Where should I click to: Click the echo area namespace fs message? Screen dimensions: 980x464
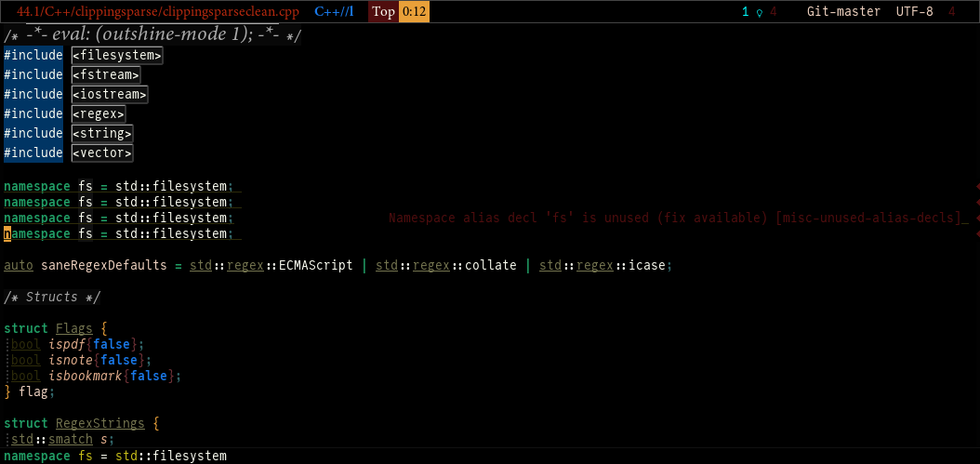point(115,456)
